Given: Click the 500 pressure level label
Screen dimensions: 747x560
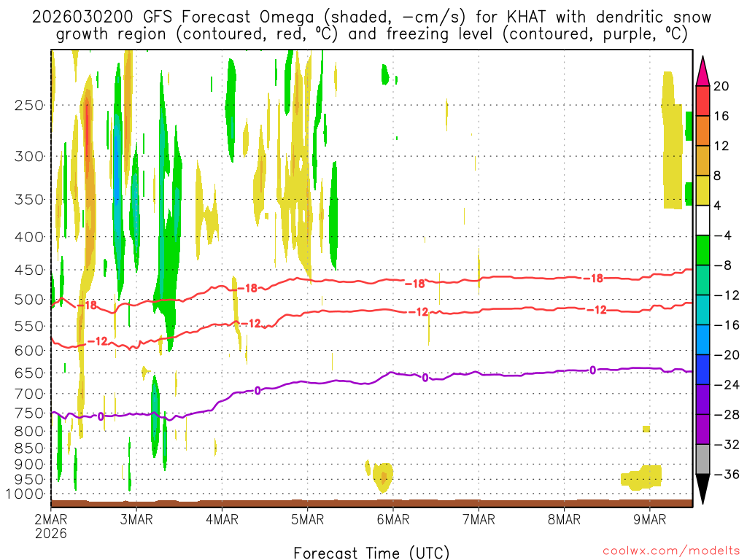Looking at the screenshot, I should 29,300.
